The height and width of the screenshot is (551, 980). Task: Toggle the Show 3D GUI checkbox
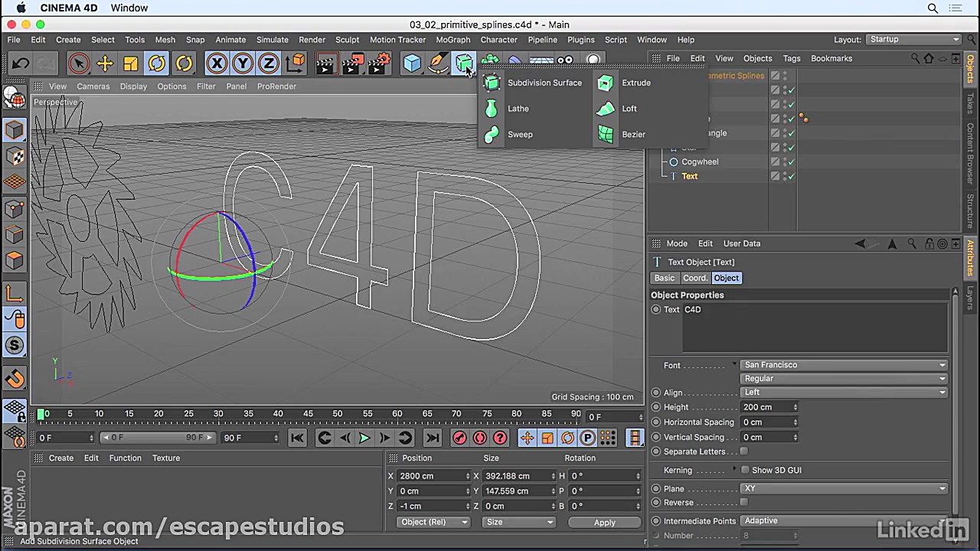745,470
